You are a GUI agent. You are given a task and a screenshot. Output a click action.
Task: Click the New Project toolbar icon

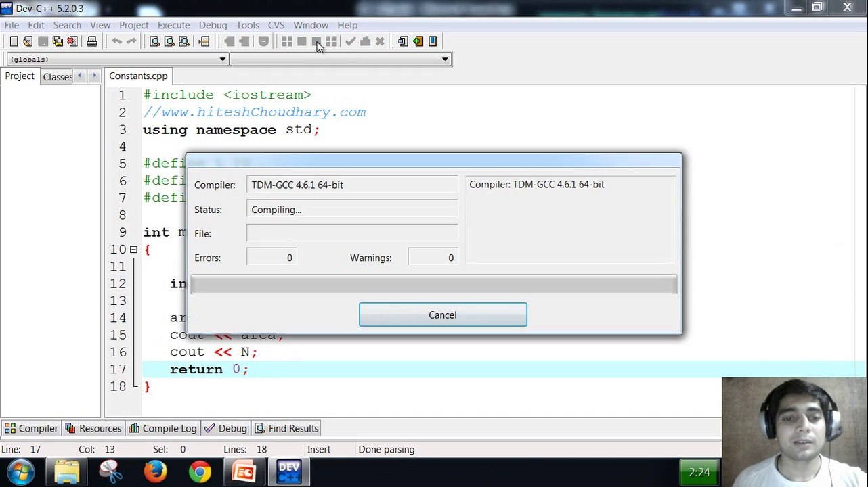(x=403, y=41)
